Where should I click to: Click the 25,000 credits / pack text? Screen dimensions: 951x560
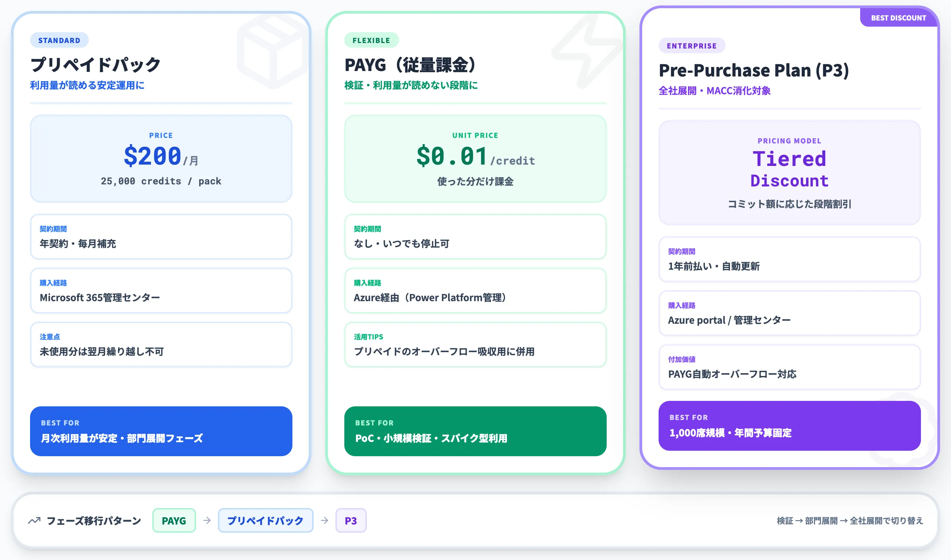[161, 181]
